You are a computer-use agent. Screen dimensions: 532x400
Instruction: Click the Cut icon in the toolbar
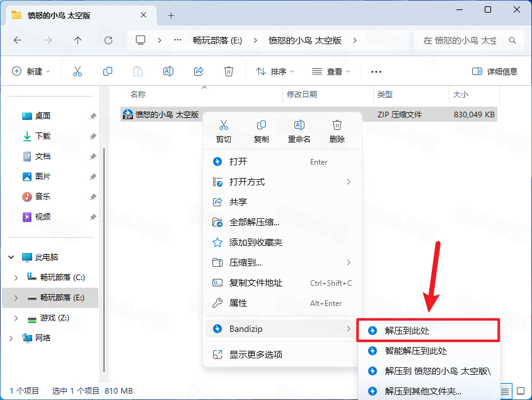point(78,71)
